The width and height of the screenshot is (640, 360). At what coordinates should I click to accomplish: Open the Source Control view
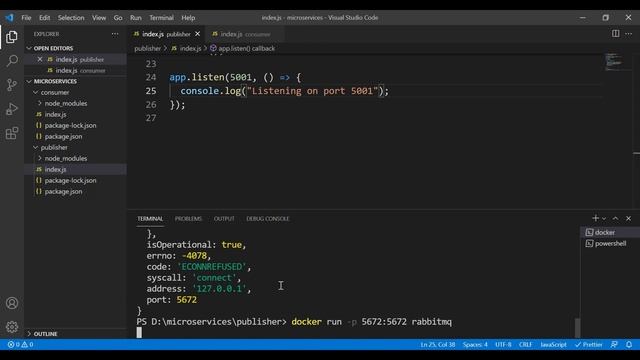point(12,85)
